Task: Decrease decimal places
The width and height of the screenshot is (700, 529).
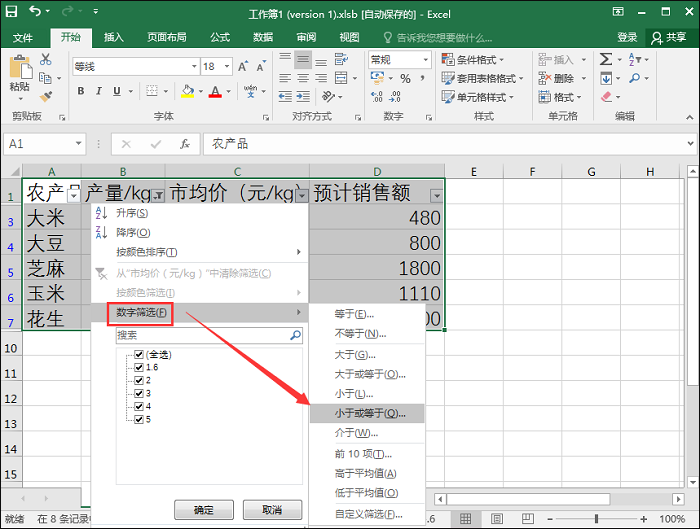Action: 395,96
